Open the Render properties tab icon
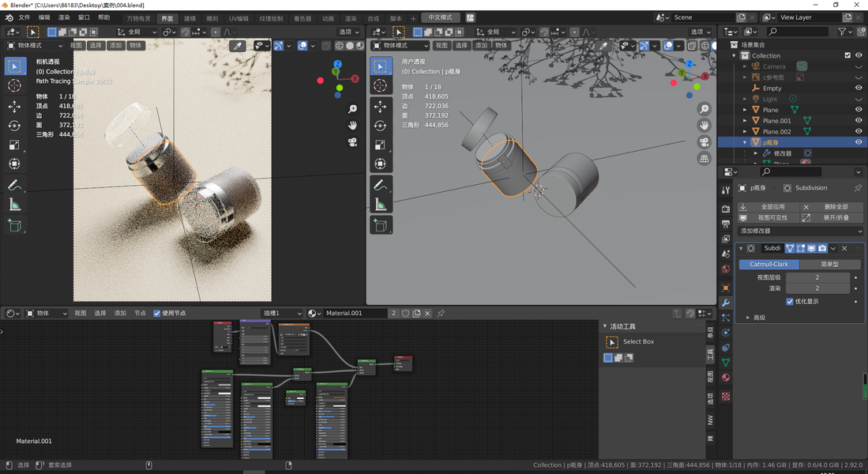868x474 pixels. pos(726,209)
